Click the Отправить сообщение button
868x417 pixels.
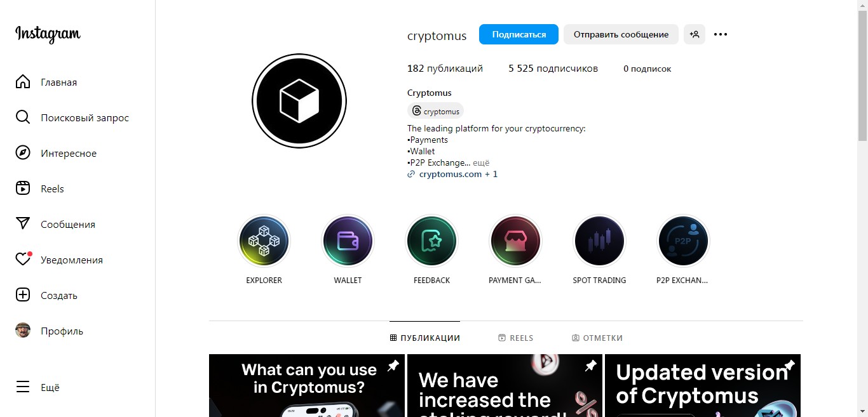[x=621, y=34]
